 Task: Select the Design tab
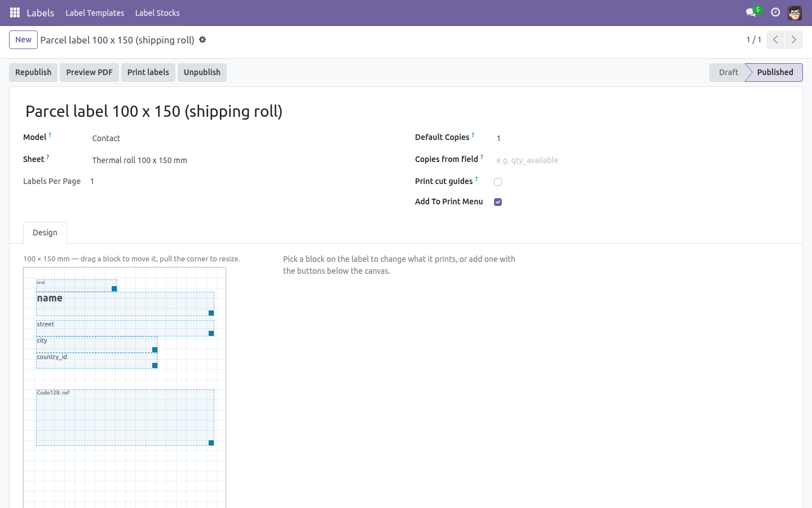[x=45, y=233]
